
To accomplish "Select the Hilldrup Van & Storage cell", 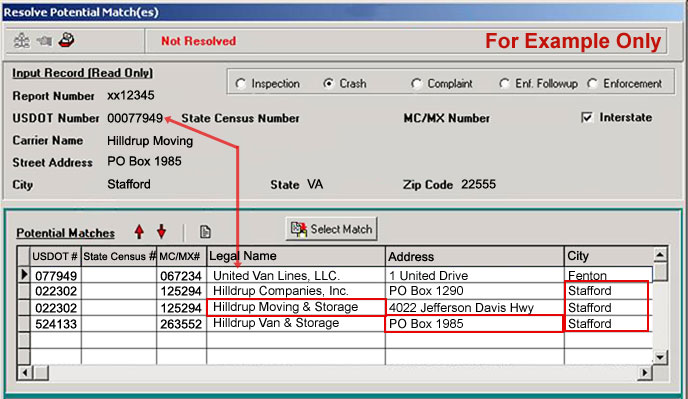I will pyautogui.click(x=296, y=324).
